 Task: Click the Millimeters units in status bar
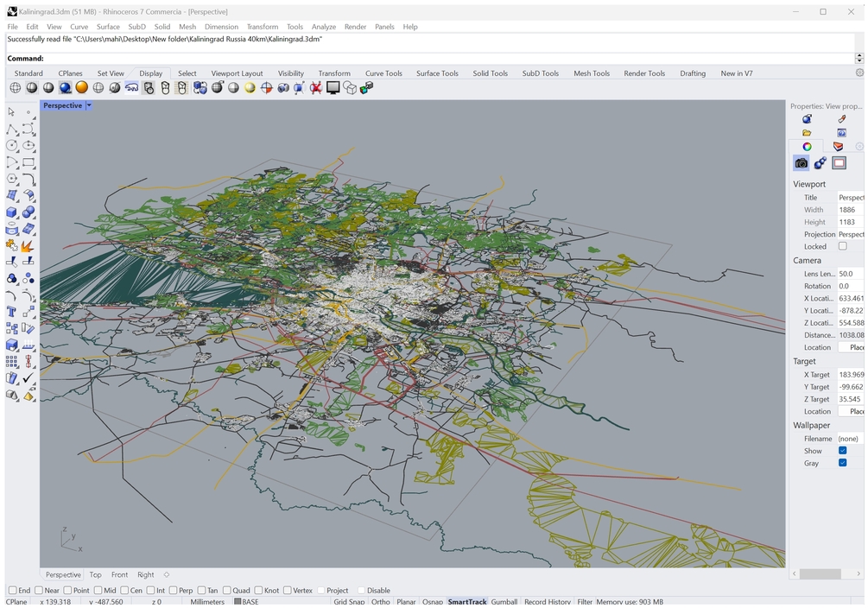[x=207, y=602]
